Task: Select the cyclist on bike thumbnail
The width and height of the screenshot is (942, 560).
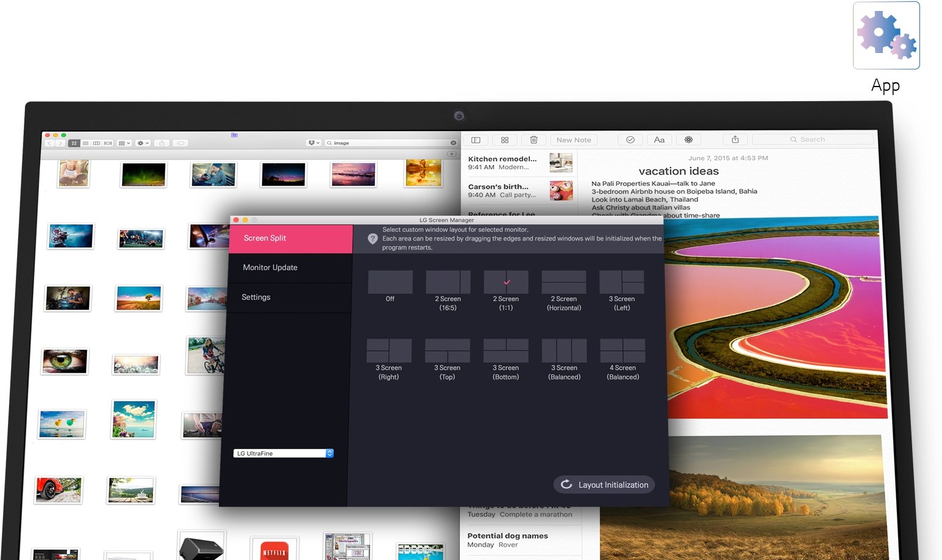Action: pos(205,355)
